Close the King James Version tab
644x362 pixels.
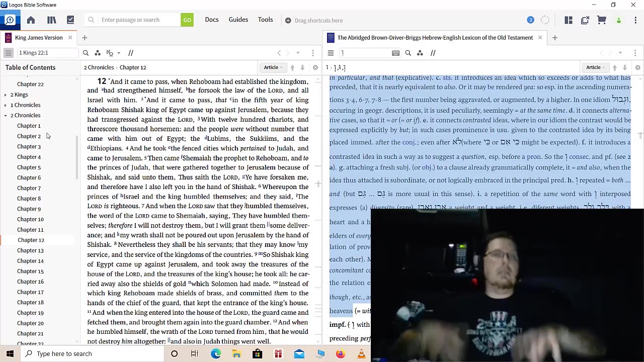70,38
